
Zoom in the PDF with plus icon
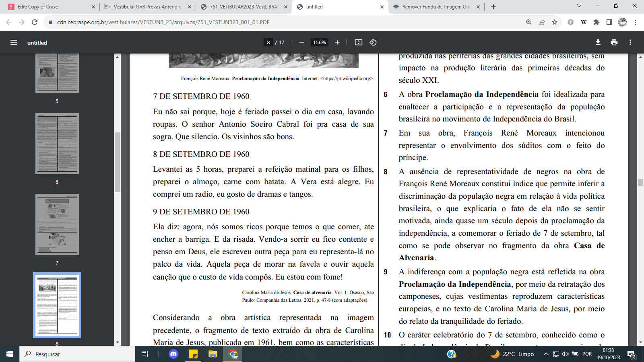(337, 42)
